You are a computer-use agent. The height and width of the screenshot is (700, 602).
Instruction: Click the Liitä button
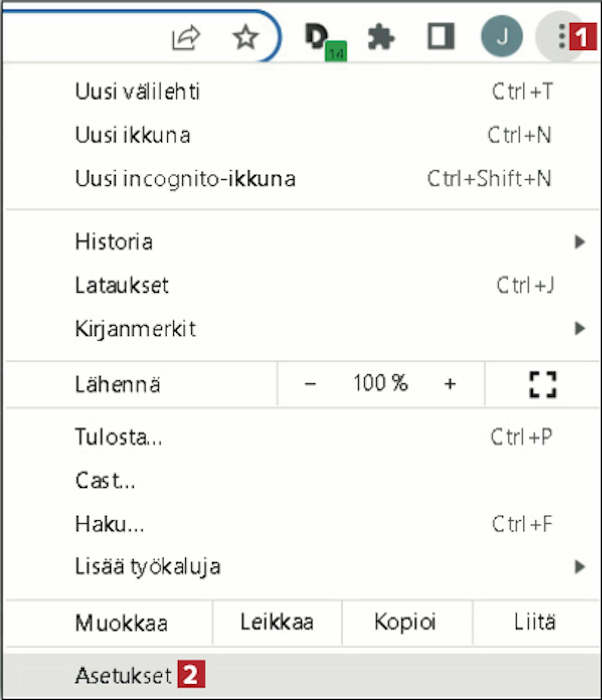(x=536, y=623)
